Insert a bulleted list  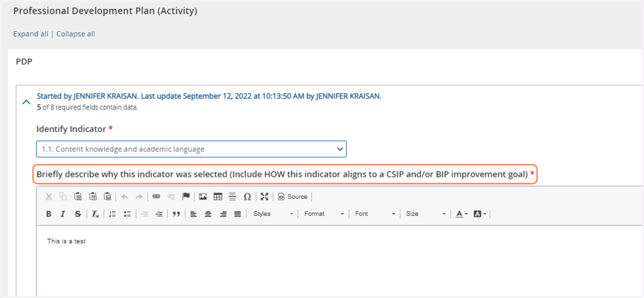point(127,214)
